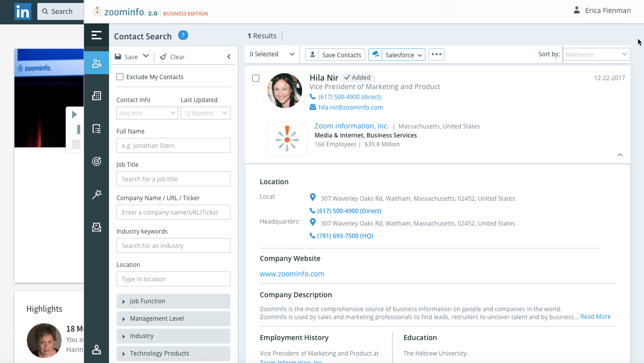Expand the Job Function filter section

173,301
